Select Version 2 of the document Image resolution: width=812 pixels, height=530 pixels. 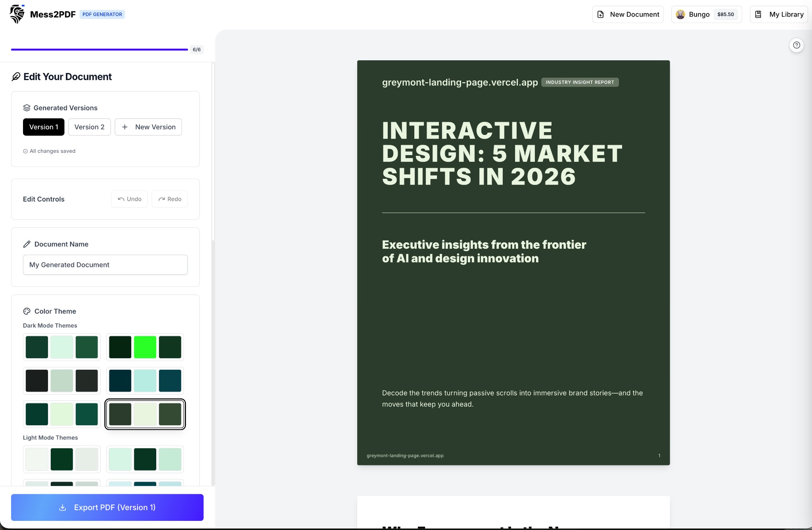[90, 127]
